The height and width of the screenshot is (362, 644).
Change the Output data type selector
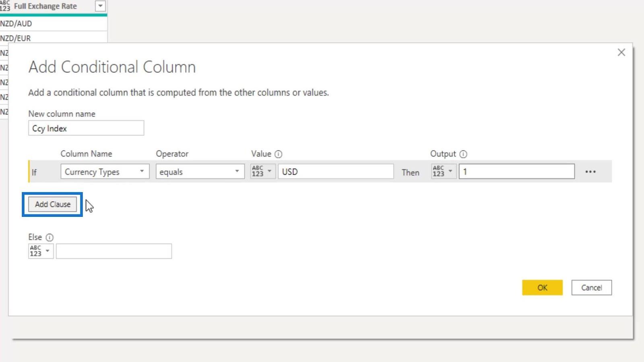pos(444,171)
